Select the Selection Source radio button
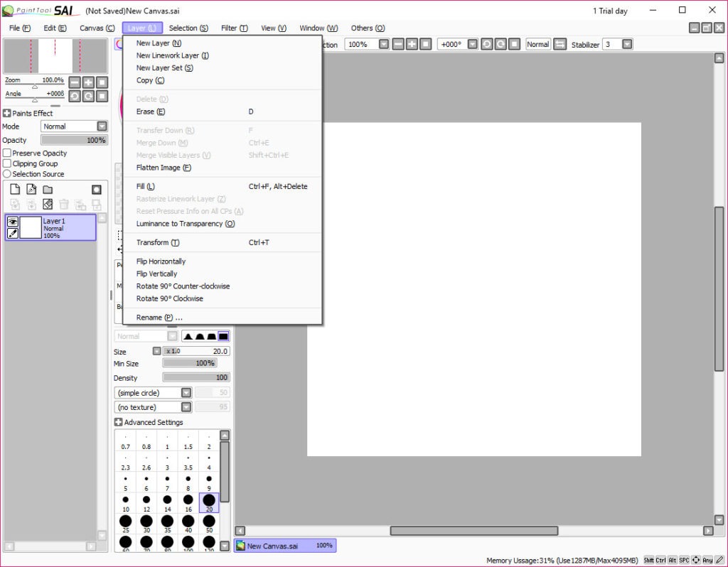The image size is (728, 567). coord(7,174)
